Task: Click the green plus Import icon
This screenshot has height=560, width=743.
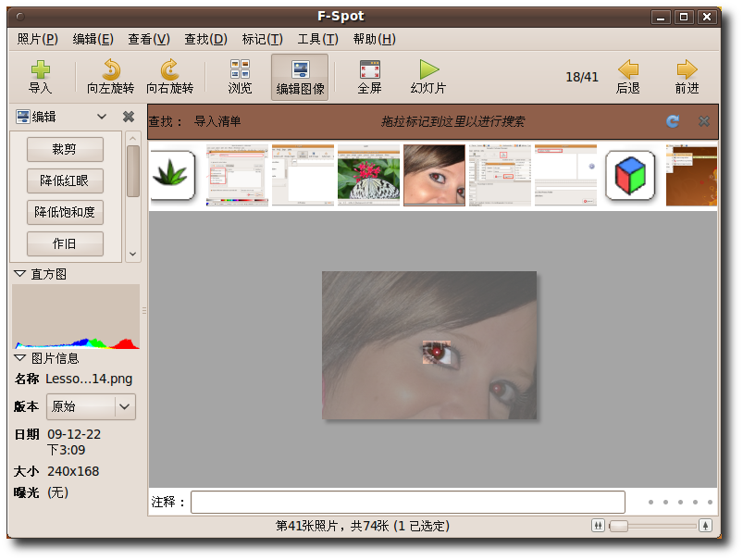Action: [41, 69]
